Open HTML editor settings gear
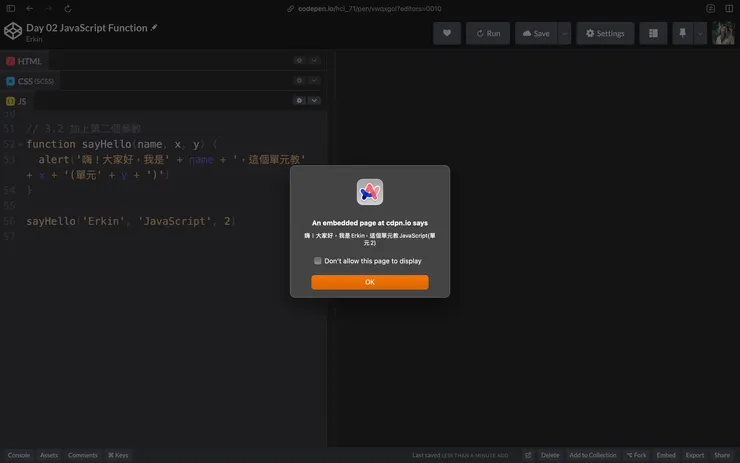Image resolution: width=740 pixels, height=463 pixels. point(299,60)
